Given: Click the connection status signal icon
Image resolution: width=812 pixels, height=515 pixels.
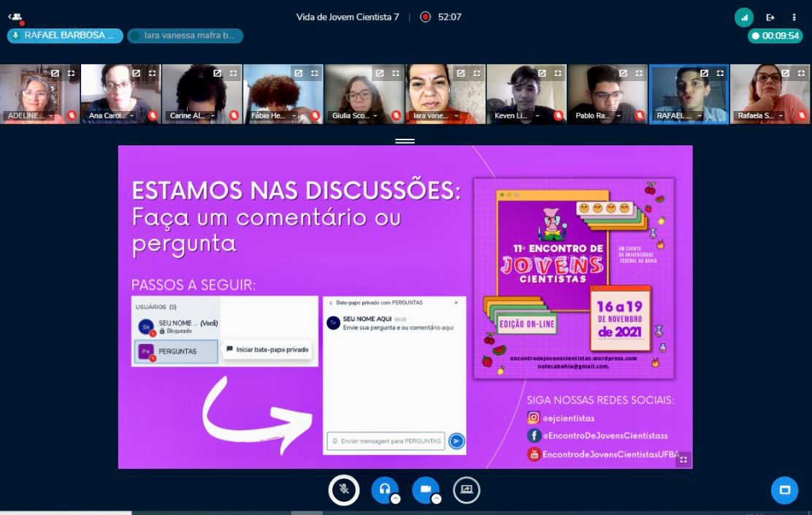Looking at the screenshot, I should click(x=744, y=18).
